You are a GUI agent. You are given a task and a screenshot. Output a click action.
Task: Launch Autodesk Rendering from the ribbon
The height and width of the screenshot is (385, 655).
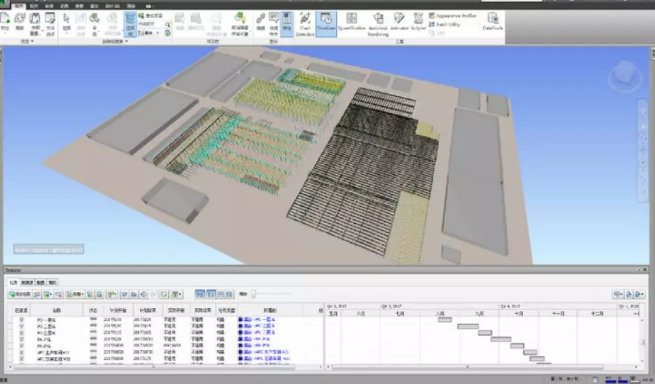pos(378,24)
